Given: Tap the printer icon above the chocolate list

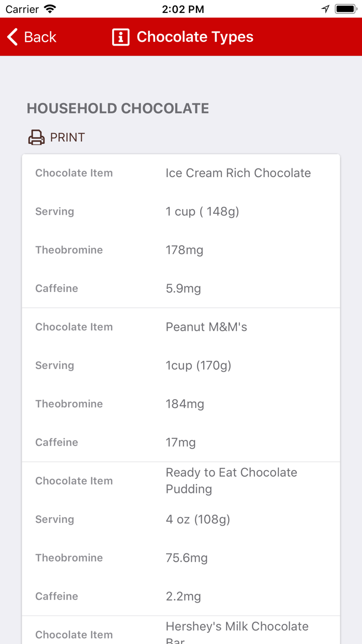Looking at the screenshot, I should pyautogui.click(x=36, y=137).
